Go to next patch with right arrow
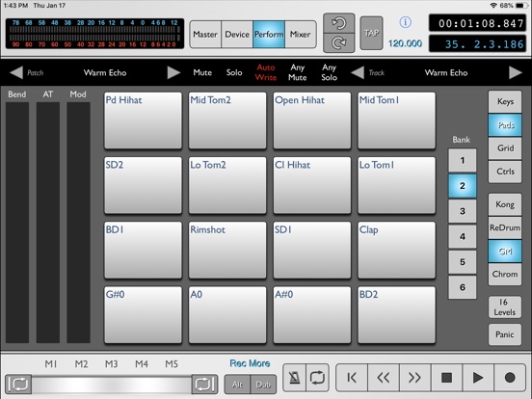 pos(174,72)
